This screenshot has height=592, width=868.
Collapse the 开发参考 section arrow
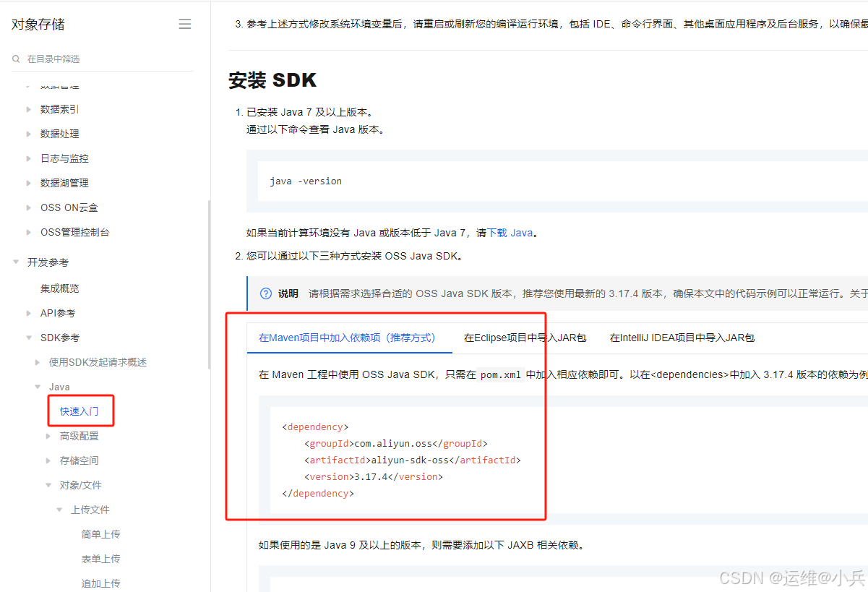click(x=16, y=262)
